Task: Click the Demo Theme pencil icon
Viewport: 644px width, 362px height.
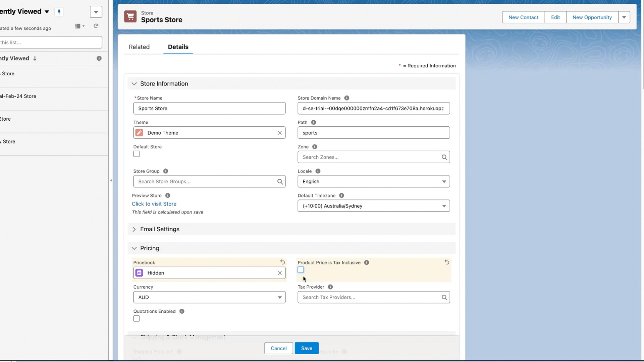Action: pos(139,133)
